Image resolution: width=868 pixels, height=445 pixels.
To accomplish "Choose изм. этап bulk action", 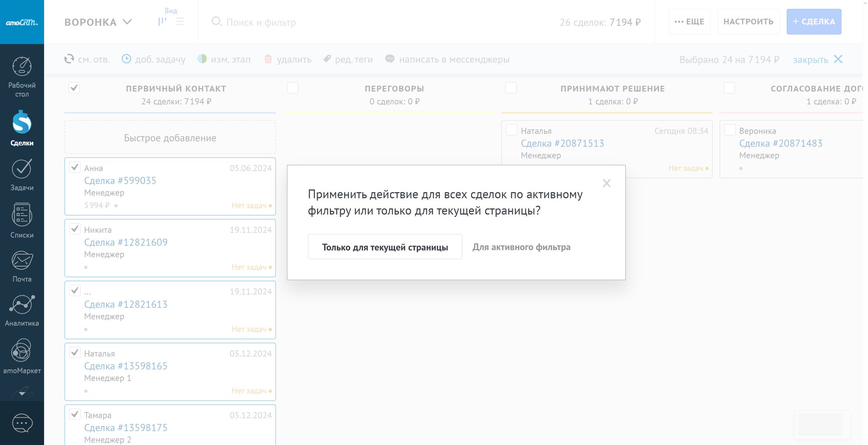I will point(224,59).
